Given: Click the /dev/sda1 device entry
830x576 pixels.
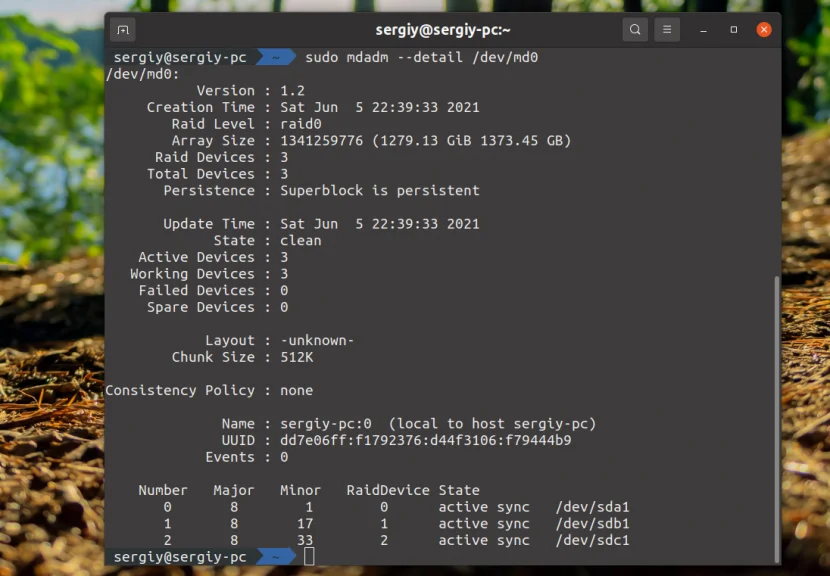Looking at the screenshot, I should [593, 507].
